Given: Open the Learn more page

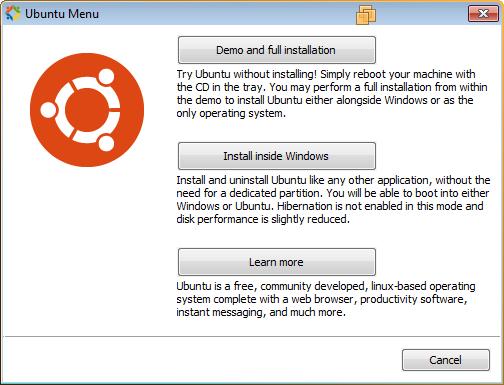Looking at the screenshot, I should (x=277, y=262).
